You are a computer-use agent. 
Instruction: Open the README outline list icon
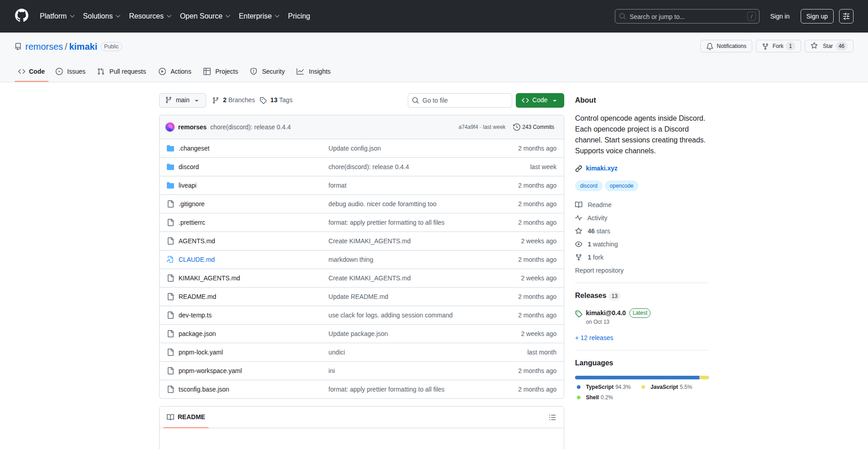tap(552, 417)
